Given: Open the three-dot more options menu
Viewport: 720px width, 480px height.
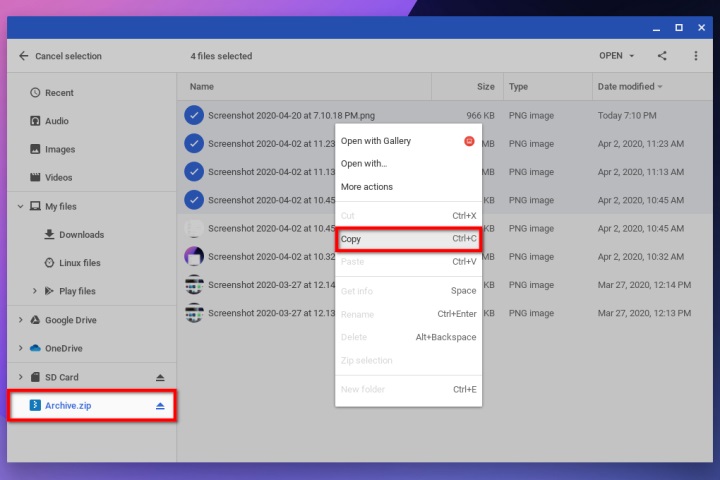Looking at the screenshot, I should point(696,56).
